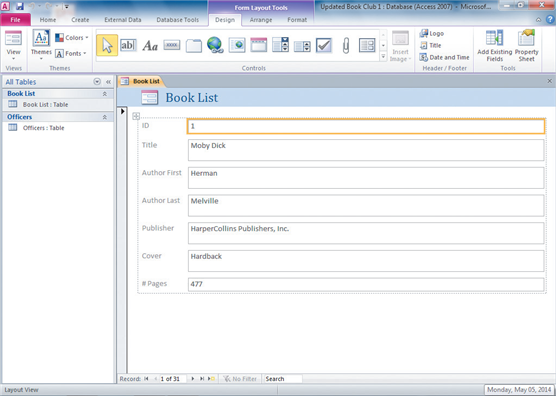
Task: Go to first record in navigator
Action: [146, 379]
